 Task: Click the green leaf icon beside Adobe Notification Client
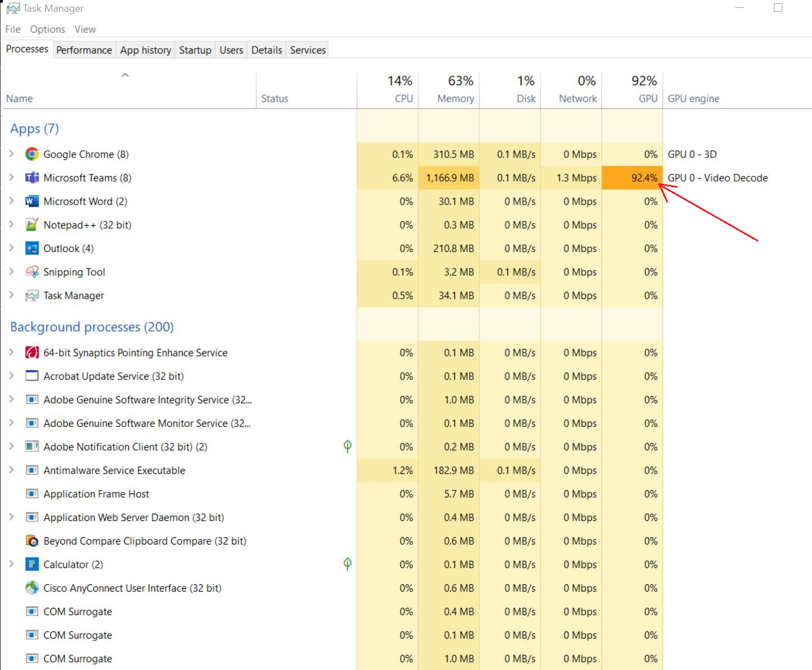tap(347, 446)
